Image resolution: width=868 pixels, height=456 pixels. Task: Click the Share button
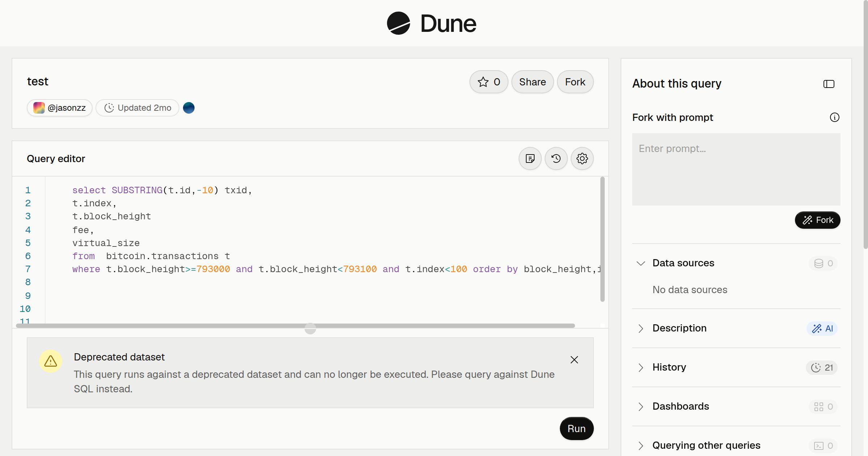(x=532, y=82)
